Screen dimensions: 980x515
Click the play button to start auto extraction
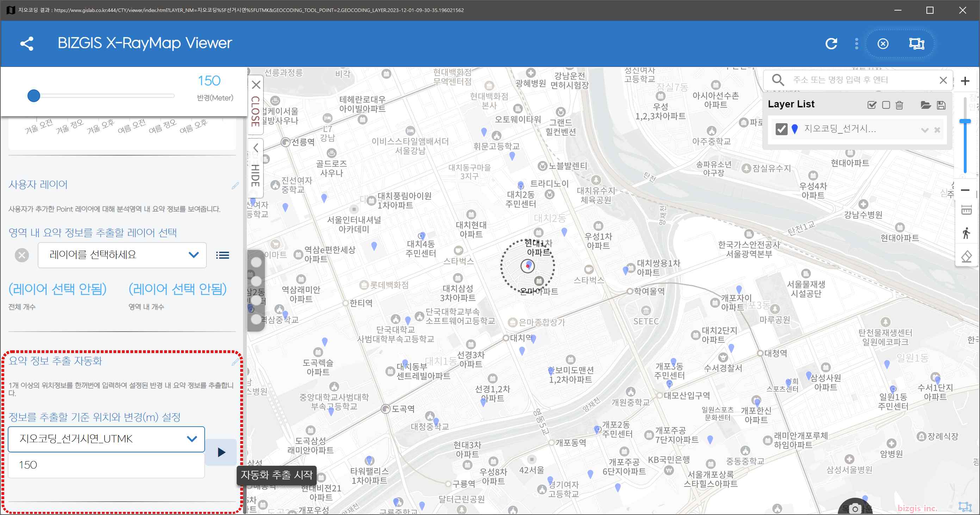click(221, 452)
